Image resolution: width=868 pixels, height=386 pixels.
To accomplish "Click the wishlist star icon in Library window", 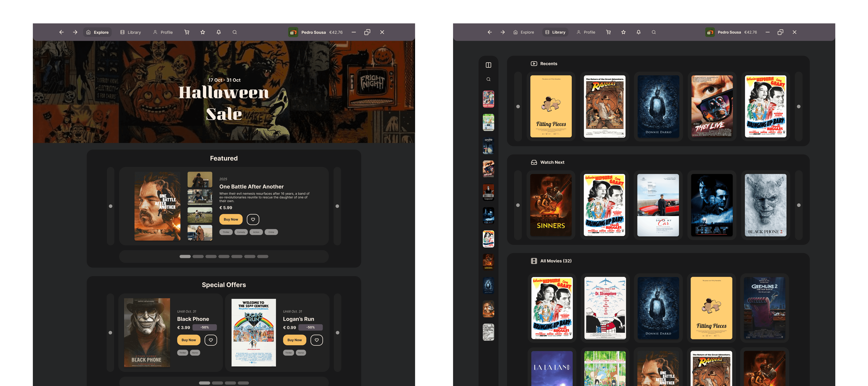I will [623, 32].
